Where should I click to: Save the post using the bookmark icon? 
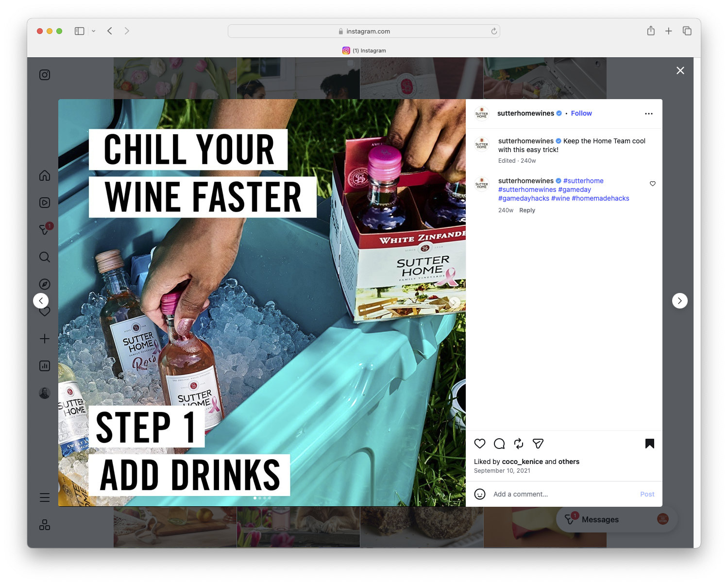coord(650,444)
